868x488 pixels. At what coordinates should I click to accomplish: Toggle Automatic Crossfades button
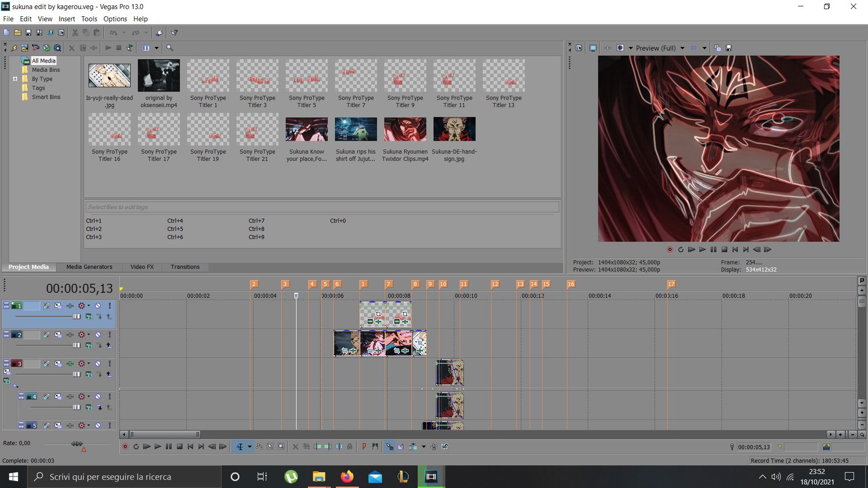(400, 446)
